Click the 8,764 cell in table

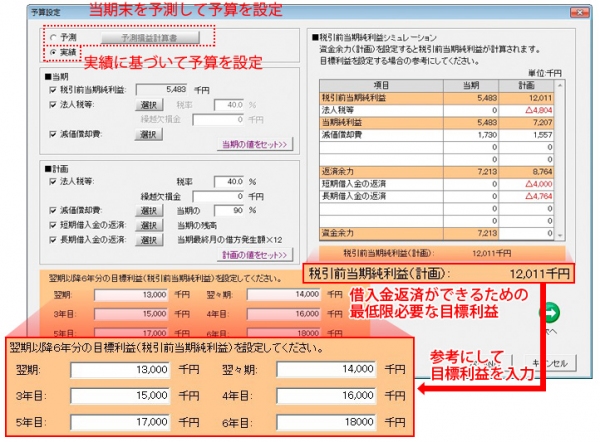[x=527, y=171]
